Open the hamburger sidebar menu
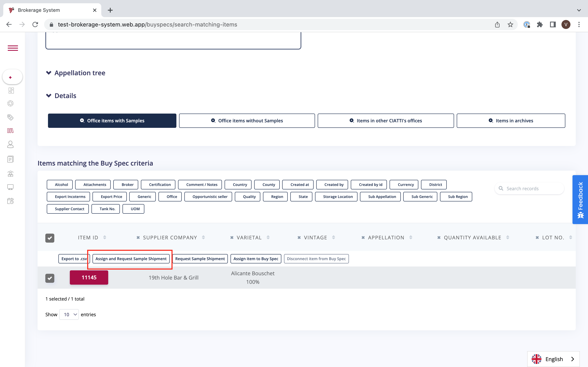Viewport: 588px width, 367px height. click(13, 48)
